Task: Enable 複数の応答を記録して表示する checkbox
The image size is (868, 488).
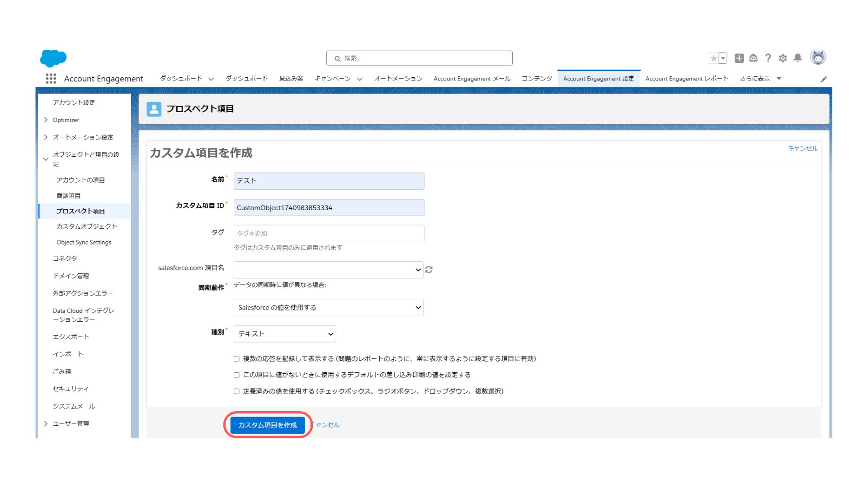Action: coord(236,358)
